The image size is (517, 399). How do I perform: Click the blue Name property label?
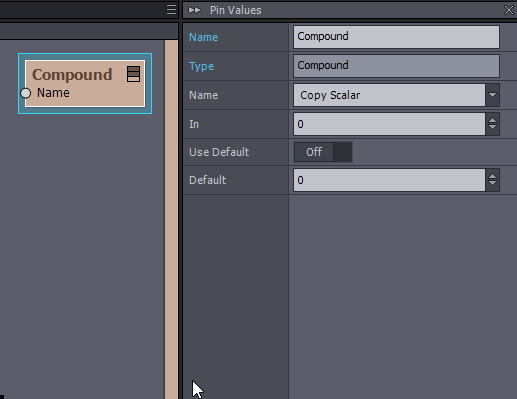tap(203, 37)
